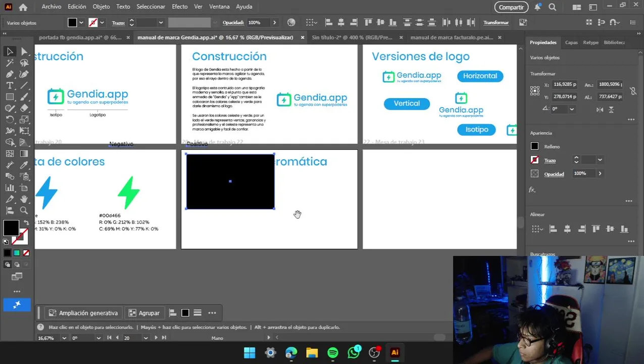Reset default fill and stroke
Screen dimensions: 644x364
(x=6, y=242)
